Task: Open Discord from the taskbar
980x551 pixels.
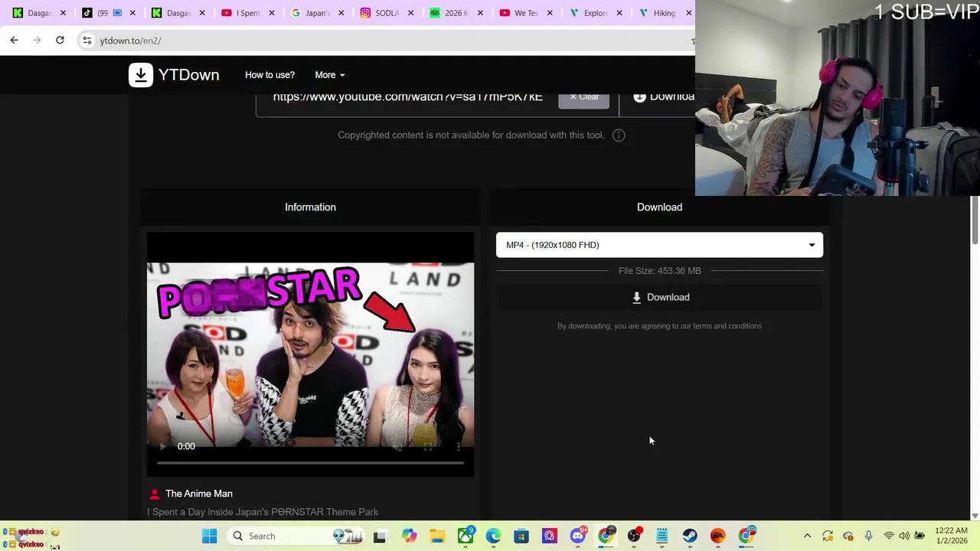Action: [x=578, y=536]
